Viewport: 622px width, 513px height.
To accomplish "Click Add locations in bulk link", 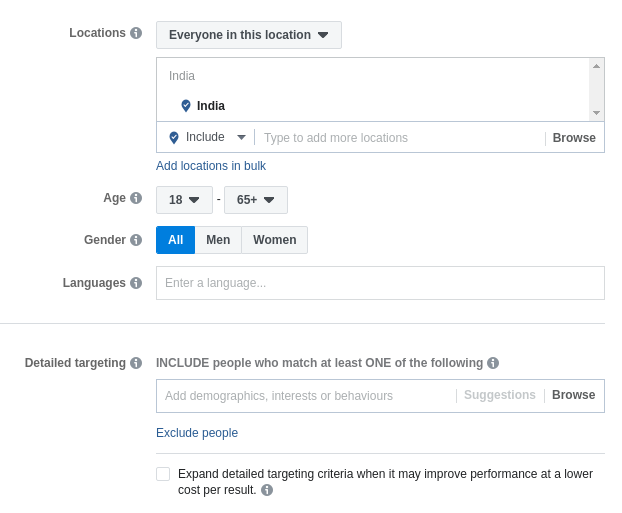I will (211, 166).
